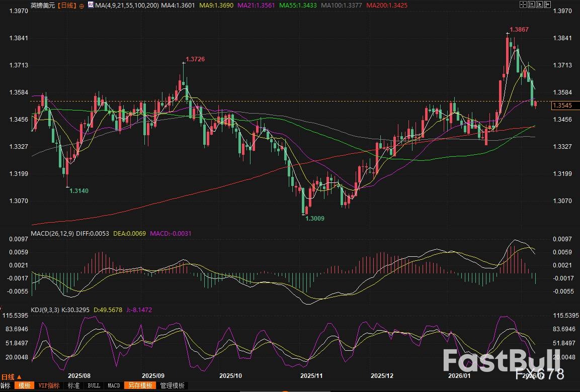
Task: Click the 另存模板 button
Action: (140, 385)
